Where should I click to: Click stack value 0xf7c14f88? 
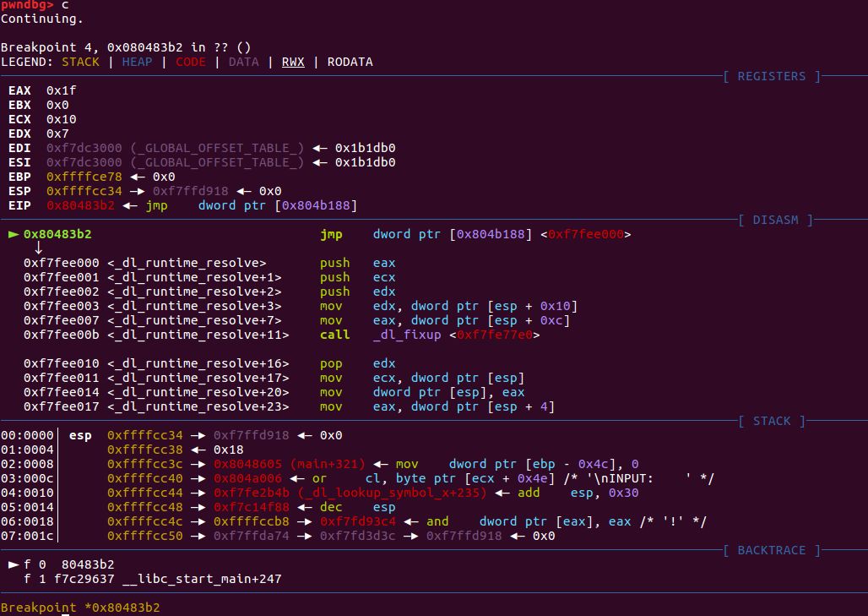(x=252, y=508)
